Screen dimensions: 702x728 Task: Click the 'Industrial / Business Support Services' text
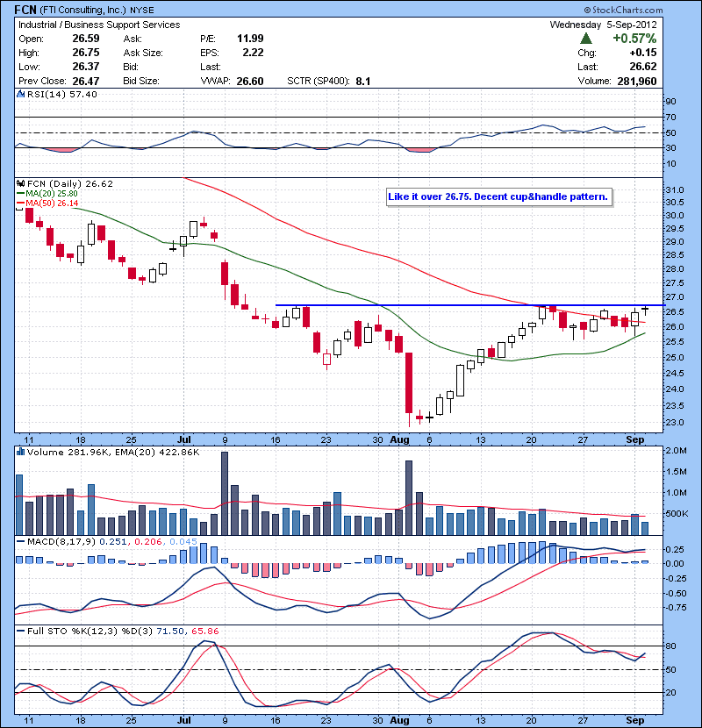coord(99,25)
